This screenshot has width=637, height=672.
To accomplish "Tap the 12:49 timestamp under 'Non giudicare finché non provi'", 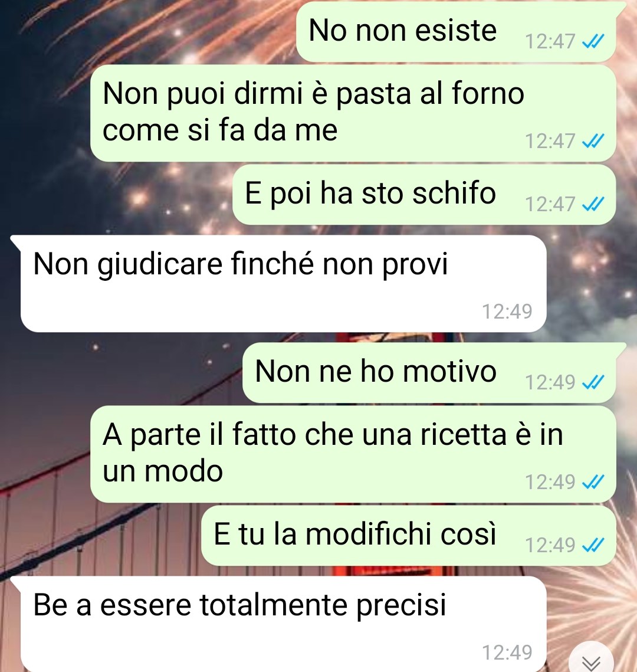I will (x=507, y=311).
